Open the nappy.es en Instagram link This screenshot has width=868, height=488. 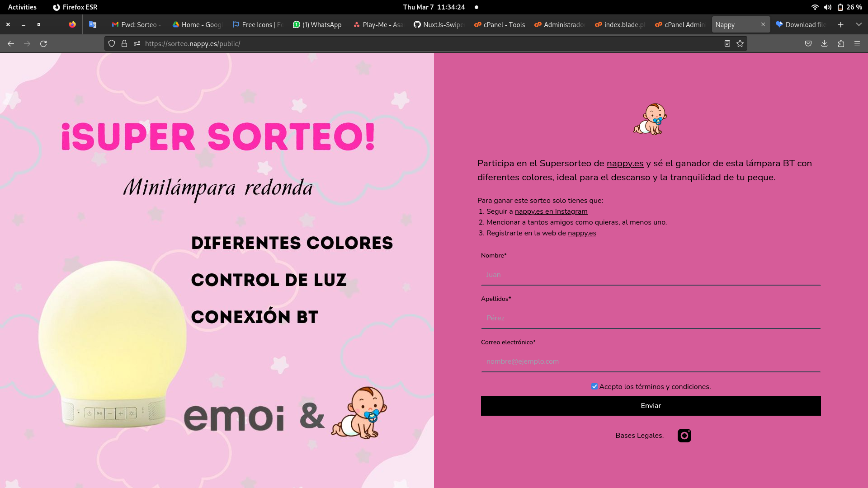(x=551, y=211)
